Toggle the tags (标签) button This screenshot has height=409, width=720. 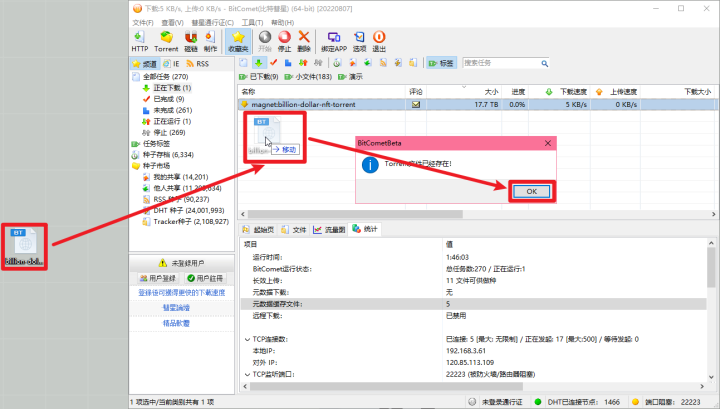(x=440, y=63)
